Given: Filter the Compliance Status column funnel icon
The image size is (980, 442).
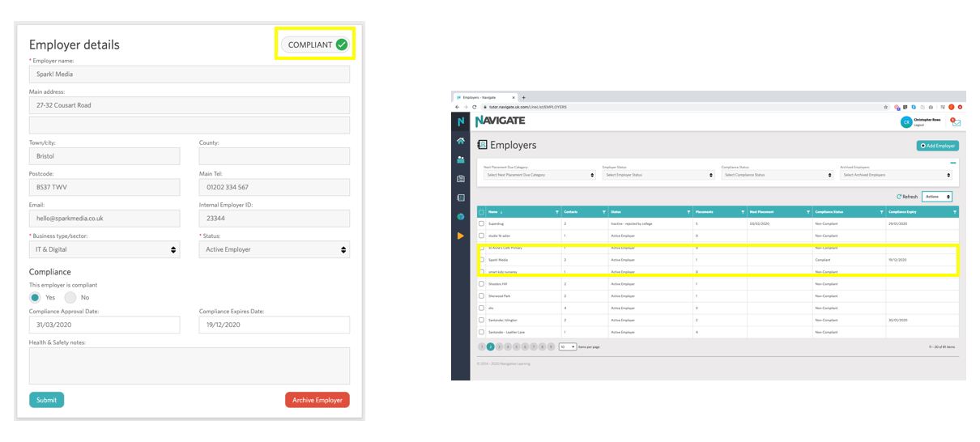Looking at the screenshot, I should click(881, 212).
